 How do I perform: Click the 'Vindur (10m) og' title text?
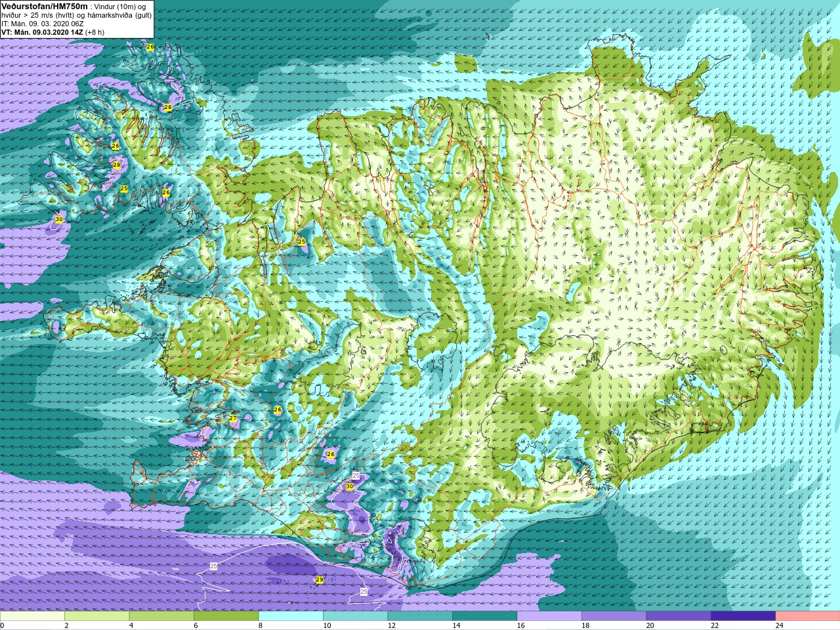pyautogui.click(x=120, y=7)
